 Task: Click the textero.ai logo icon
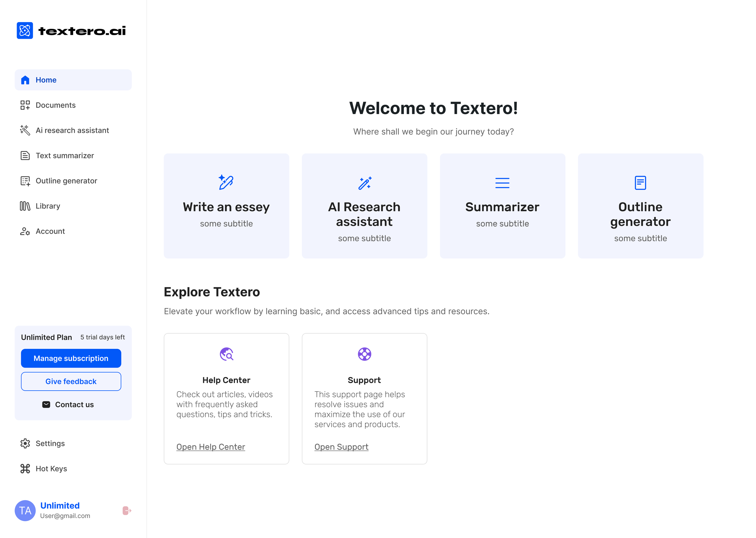[25, 31]
